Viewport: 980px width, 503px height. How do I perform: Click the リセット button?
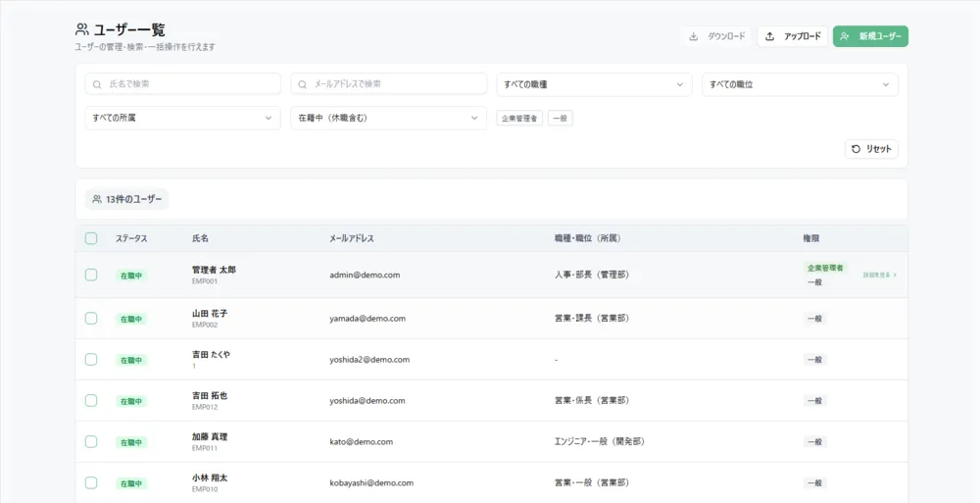click(x=872, y=149)
